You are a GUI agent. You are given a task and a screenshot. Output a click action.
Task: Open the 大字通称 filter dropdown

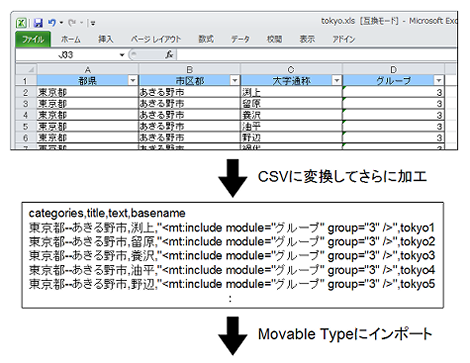(337, 80)
